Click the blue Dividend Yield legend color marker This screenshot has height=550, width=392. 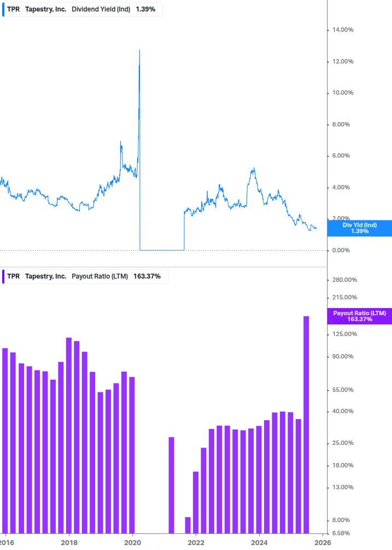pos(3,9)
